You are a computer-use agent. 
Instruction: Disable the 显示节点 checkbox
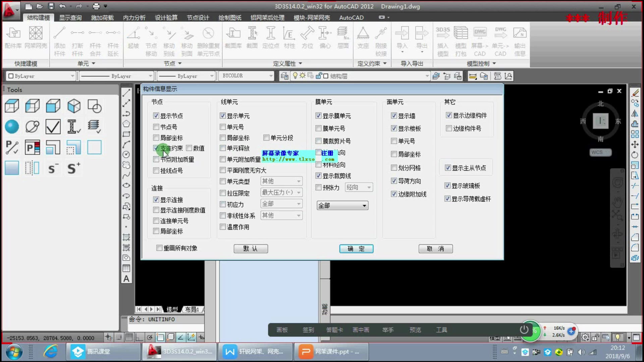[156, 115]
